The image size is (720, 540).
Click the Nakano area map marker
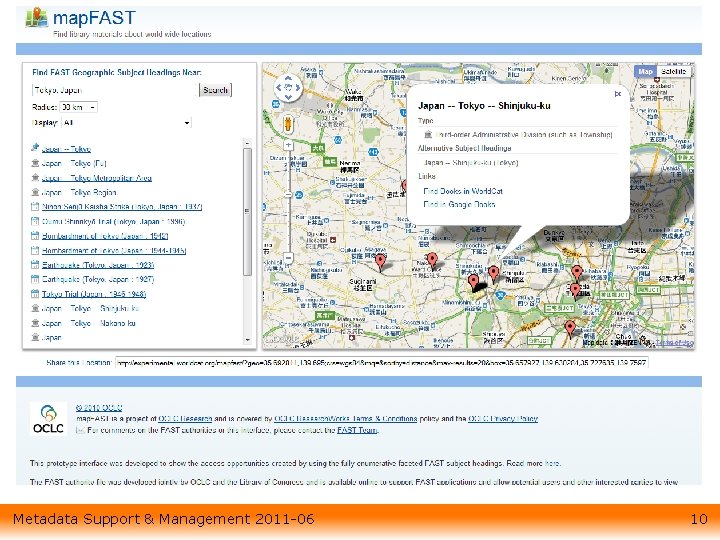[x=432, y=260]
